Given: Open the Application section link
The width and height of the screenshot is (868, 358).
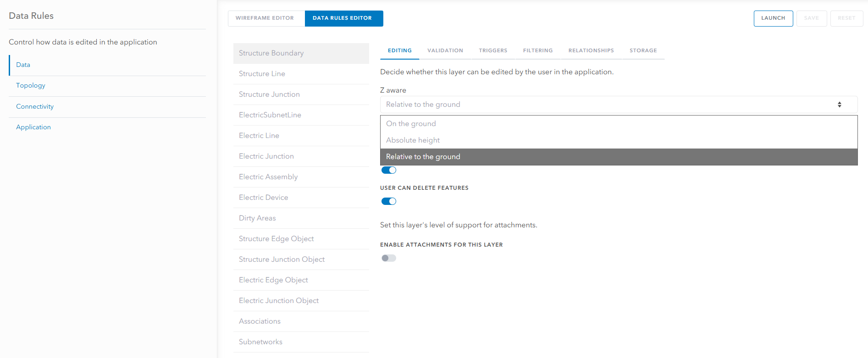Looking at the screenshot, I should pyautogui.click(x=33, y=127).
